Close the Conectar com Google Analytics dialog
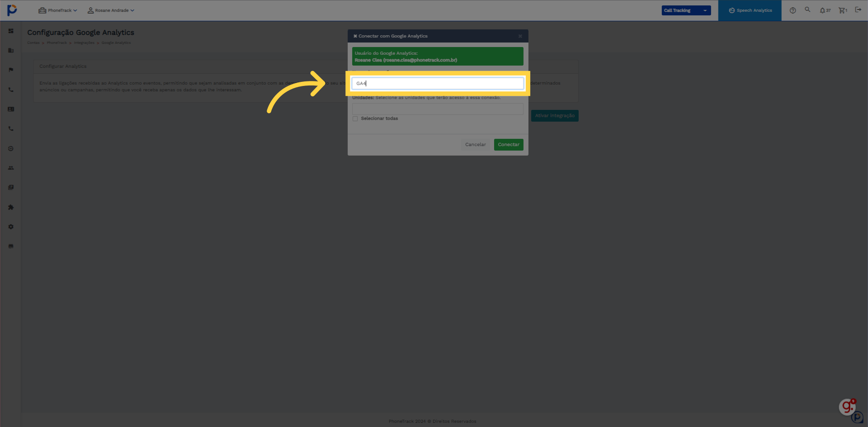Screen dimensions: 868x427 click(520, 36)
